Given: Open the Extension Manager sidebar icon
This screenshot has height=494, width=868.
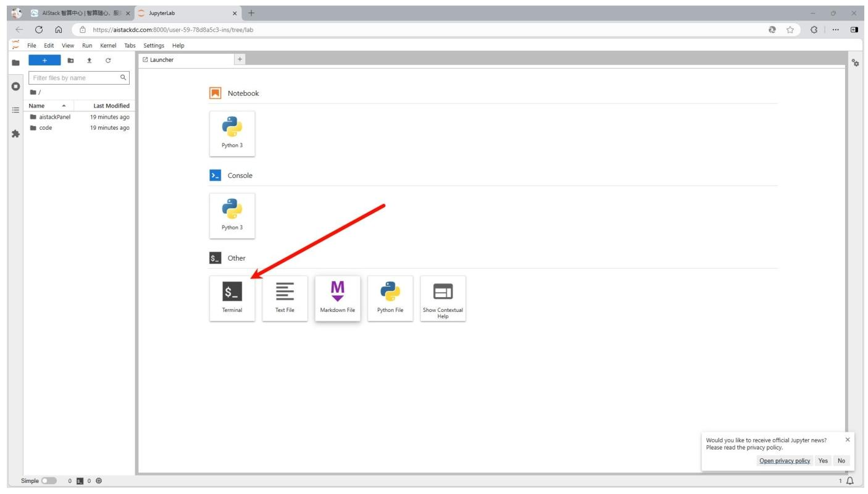Looking at the screenshot, I should click(x=12, y=133).
